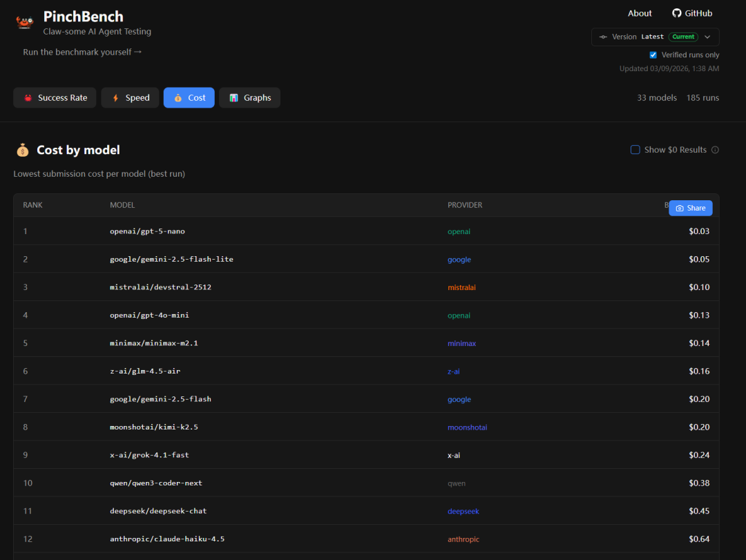Click the info icon beside Show $0 Results
This screenshot has width=746, height=560.
click(715, 150)
